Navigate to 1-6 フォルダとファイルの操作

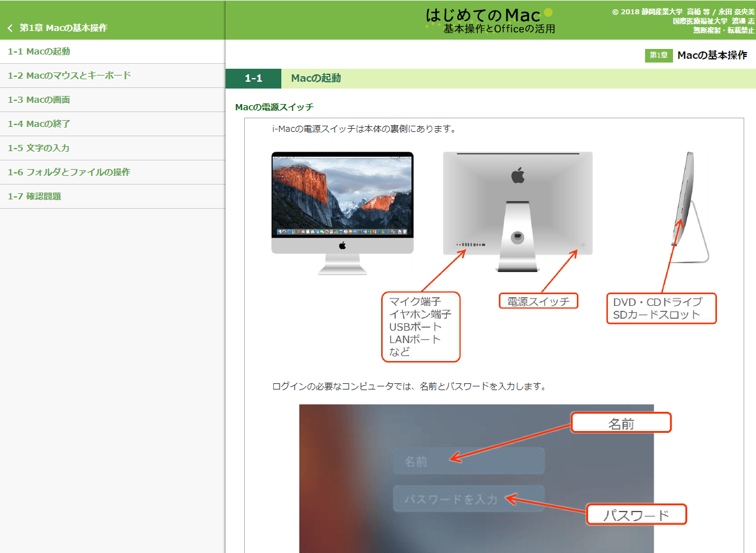coord(112,172)
